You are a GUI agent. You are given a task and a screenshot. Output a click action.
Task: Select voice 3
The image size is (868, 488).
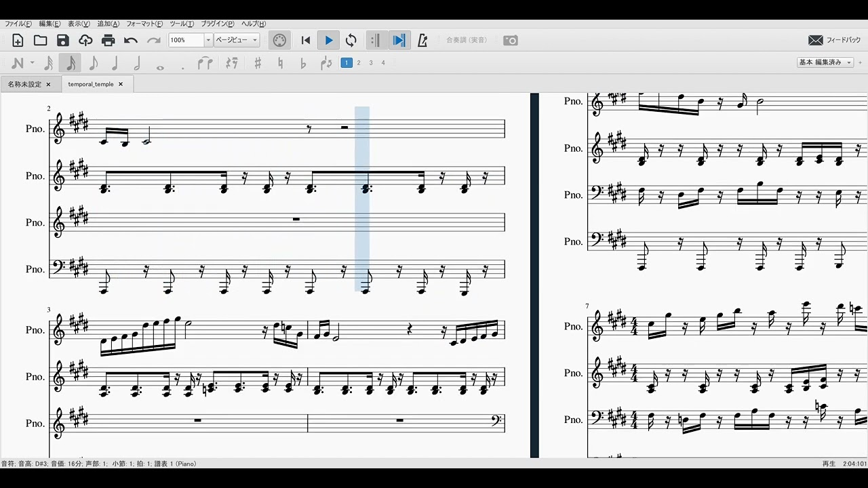[x=371, y=63]
